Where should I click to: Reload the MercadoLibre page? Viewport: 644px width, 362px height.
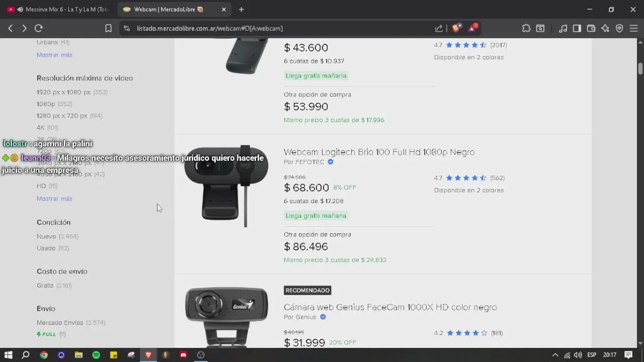click(39, 28)
